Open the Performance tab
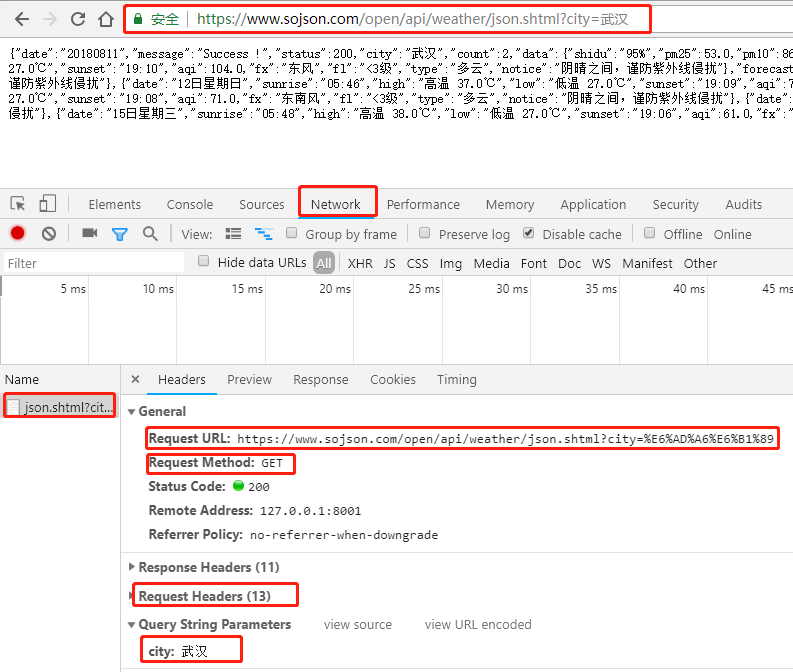This screenshot has width=793, height=672. tap(423, 204)
